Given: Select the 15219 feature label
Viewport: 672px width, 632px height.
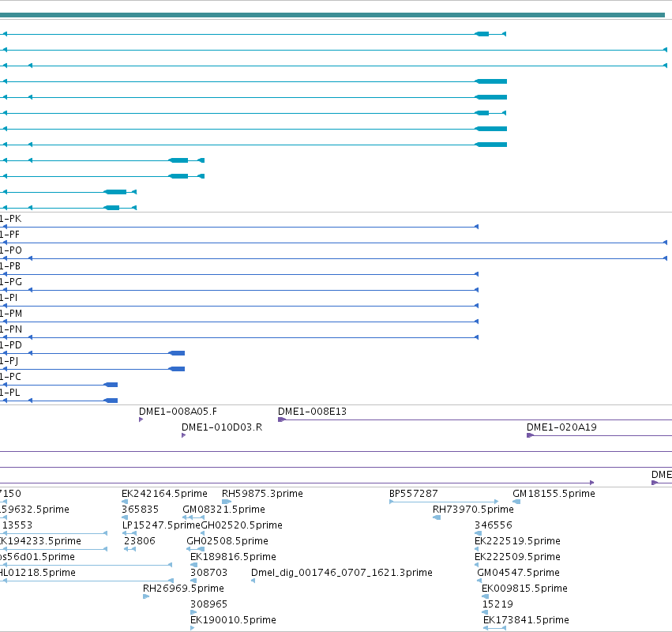Looking at the screenshot, I should click(x=497, y=604).
